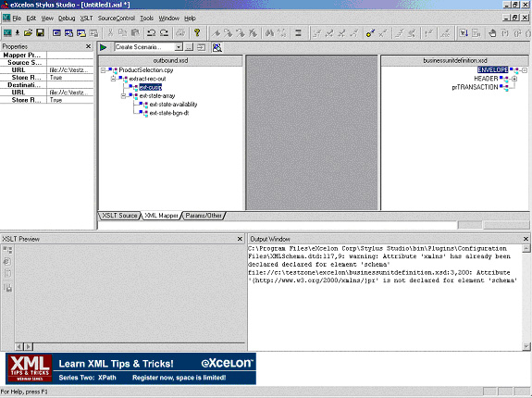532x398 pixels.
Task: Click the Paste clipboard icon
Action: (135, 33)
